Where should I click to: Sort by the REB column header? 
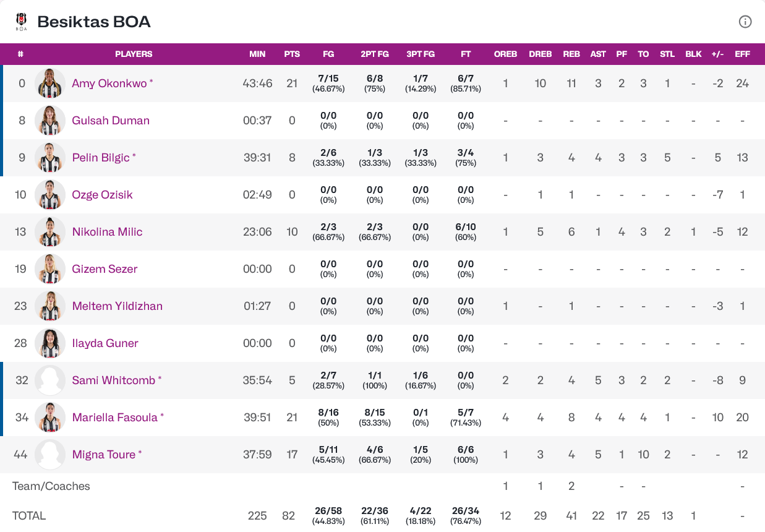571,54
